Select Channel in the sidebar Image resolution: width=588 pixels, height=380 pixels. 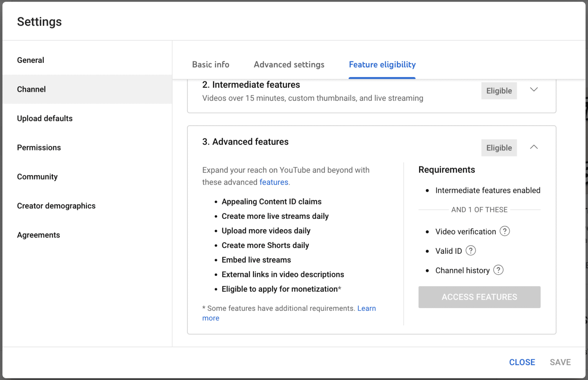click(x=31, y=89)
